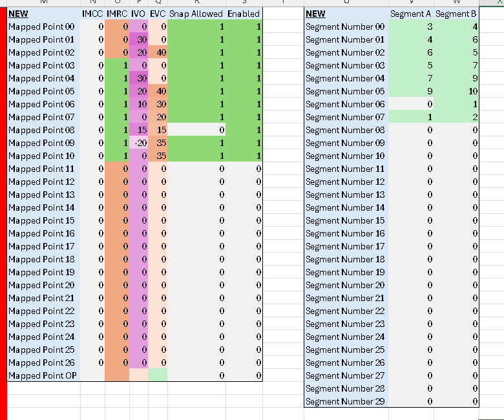Click the Mapped Point OP label cell
The height and width of the screenshot is (420, 504).
pos(44,375)
